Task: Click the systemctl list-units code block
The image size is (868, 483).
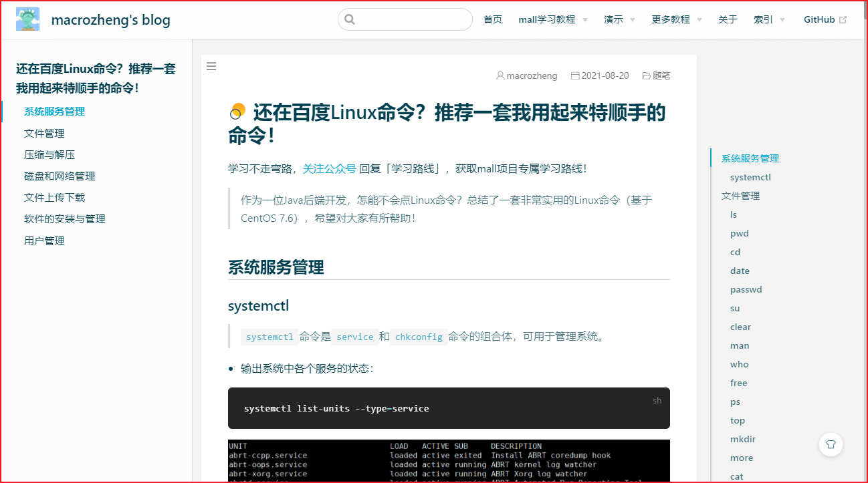Action: (x=449, y=408)
